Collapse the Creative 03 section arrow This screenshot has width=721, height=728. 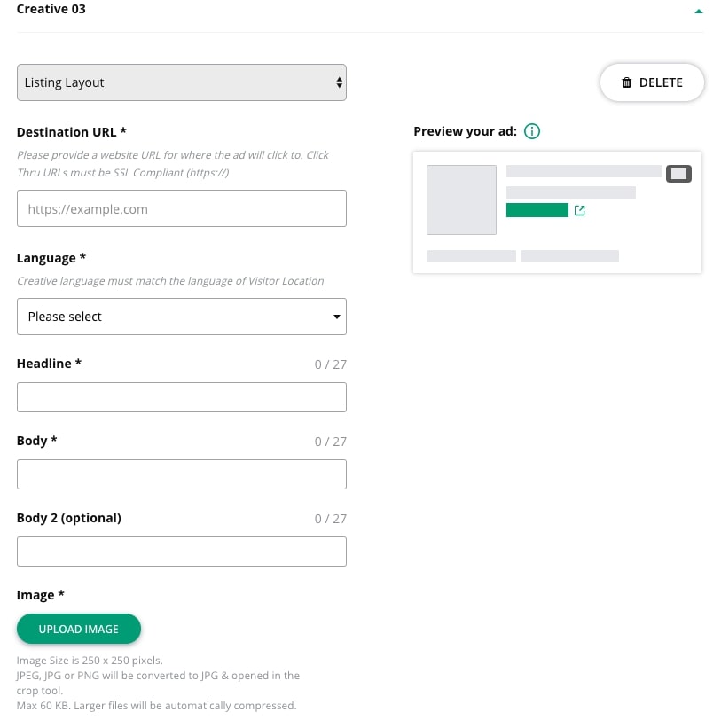699,12
